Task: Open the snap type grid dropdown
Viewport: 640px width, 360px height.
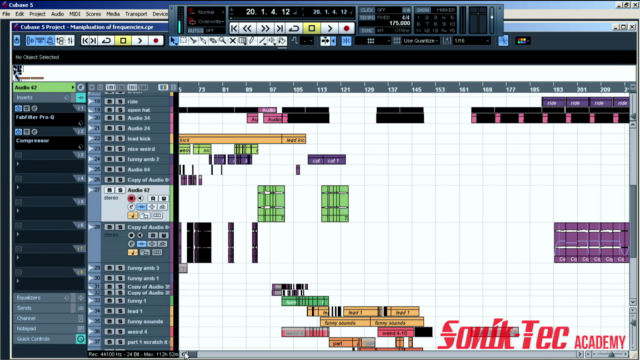Action: 373,41
